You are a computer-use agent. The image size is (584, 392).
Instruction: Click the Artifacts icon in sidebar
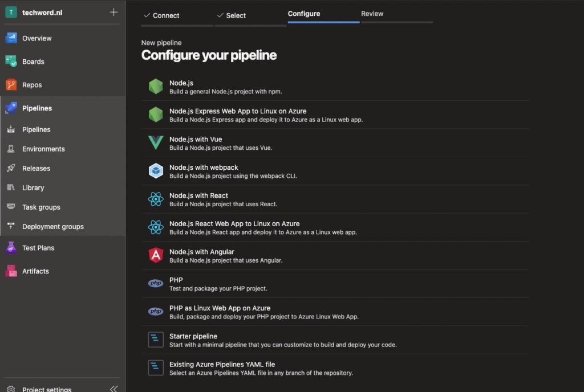11,271
